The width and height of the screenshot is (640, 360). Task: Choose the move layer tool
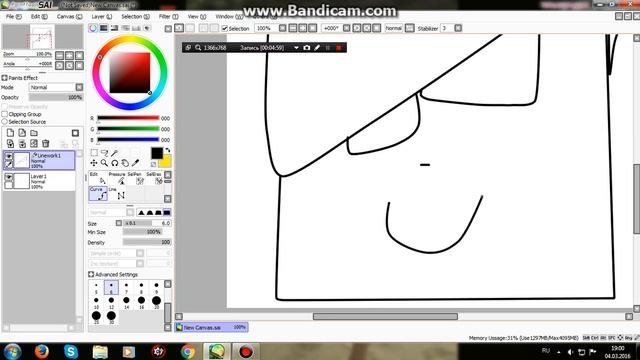[x=94, y=163]
